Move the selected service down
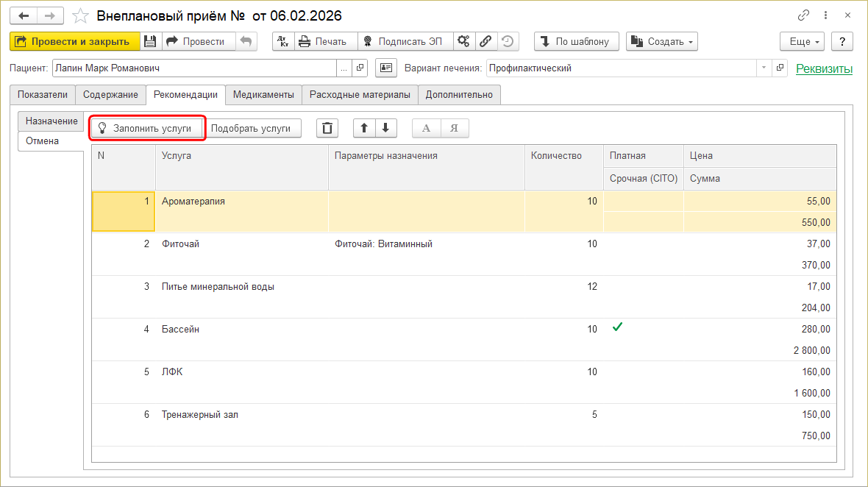This screenshot has width=868, height=487. tap(386, 129)
